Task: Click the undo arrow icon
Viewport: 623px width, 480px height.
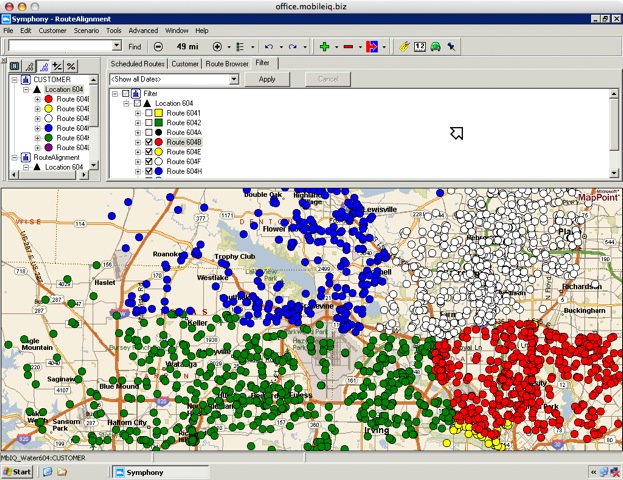Action: point(268,47)
